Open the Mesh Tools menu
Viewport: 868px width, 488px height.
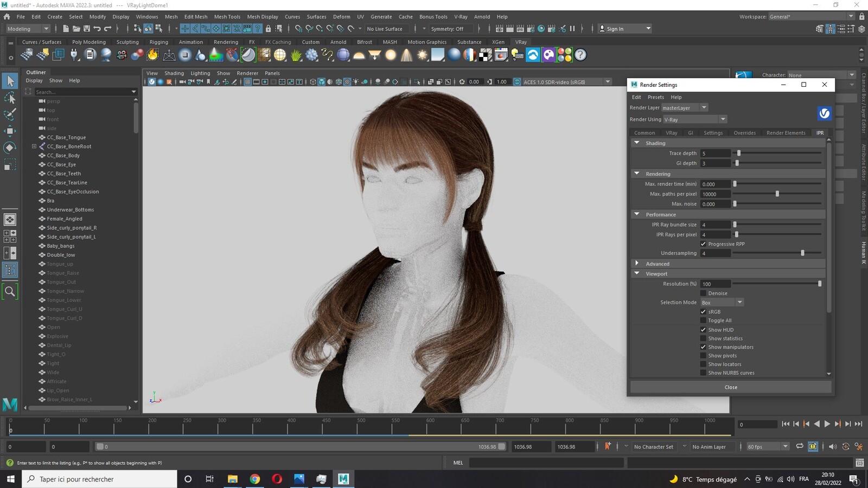click(227, 17)
